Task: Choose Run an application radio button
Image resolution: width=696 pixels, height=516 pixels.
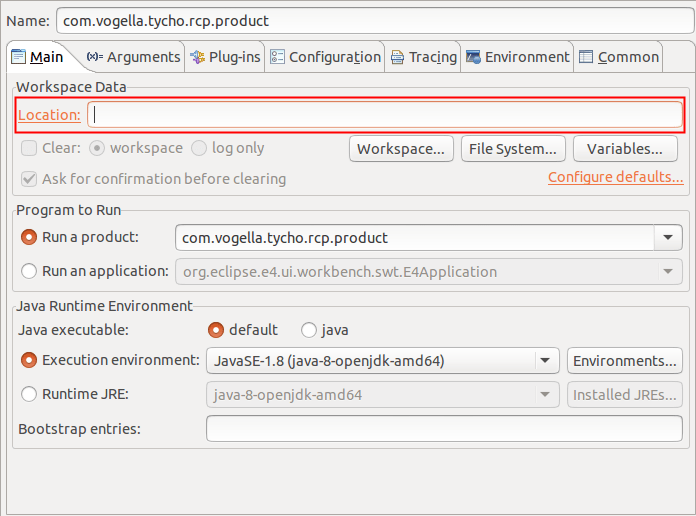Action: point(29,271)
